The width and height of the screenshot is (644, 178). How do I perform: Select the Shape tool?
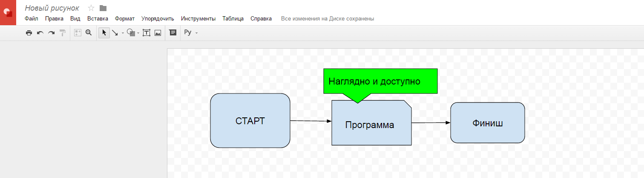[x=131, y=32]
